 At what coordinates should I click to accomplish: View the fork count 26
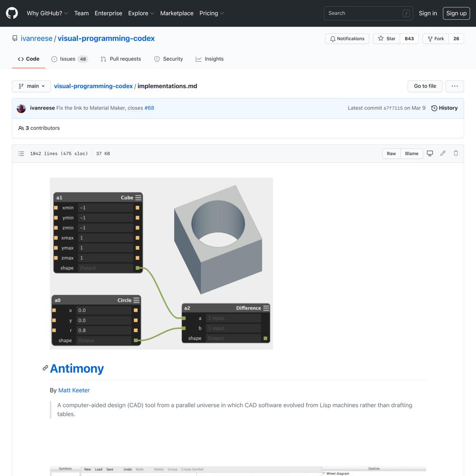point(456,39)
